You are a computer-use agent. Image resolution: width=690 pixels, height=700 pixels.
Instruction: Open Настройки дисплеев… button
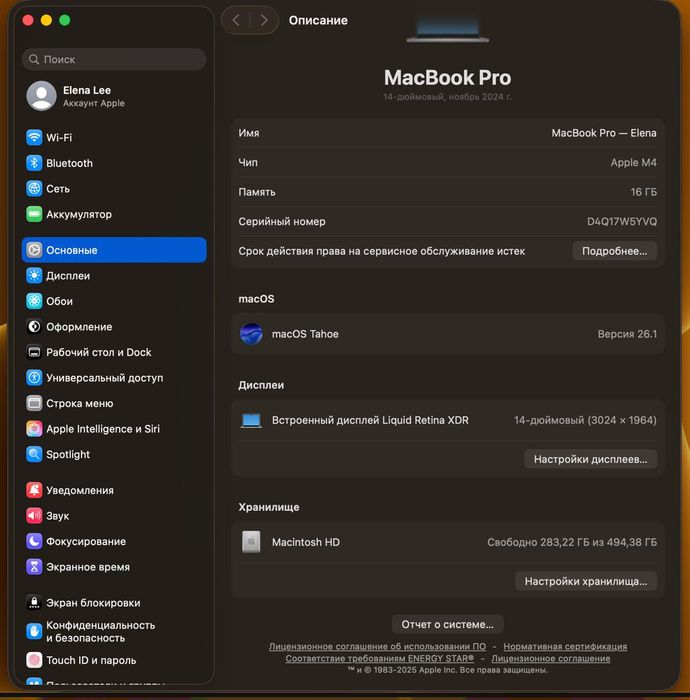(590, 459)
